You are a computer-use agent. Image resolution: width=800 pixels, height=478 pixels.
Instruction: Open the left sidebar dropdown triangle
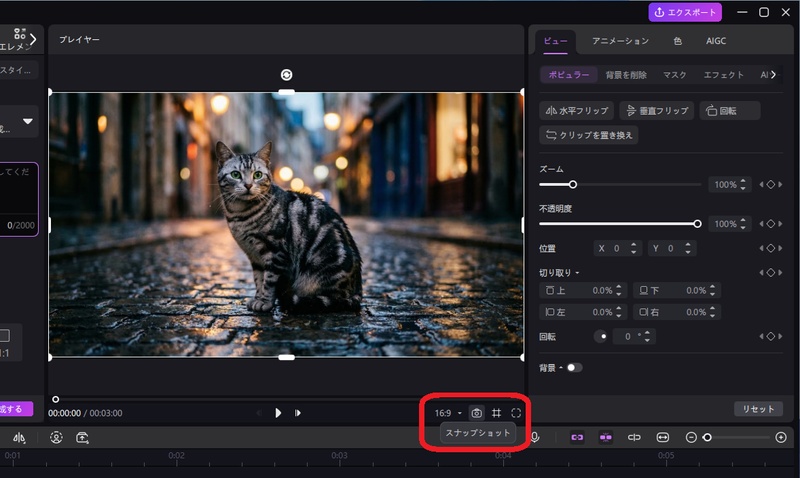28,121
